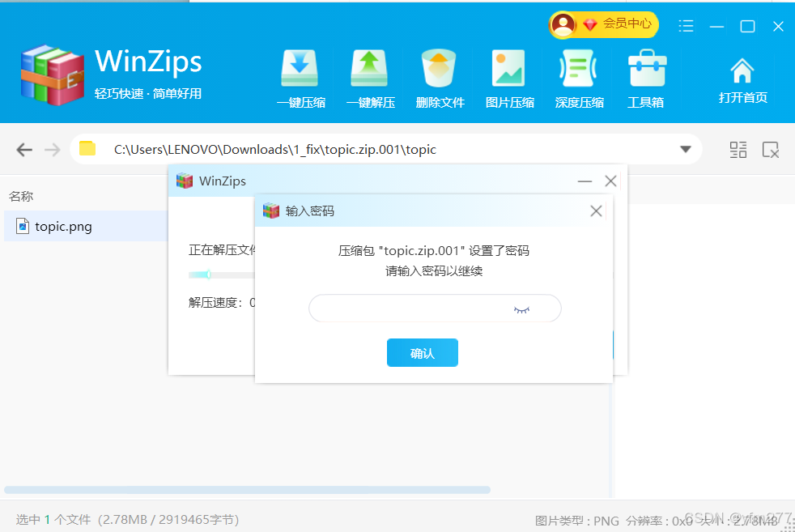Switch file list view layout
The height and width of the screenshot is (532, 795).
(738, 150)
